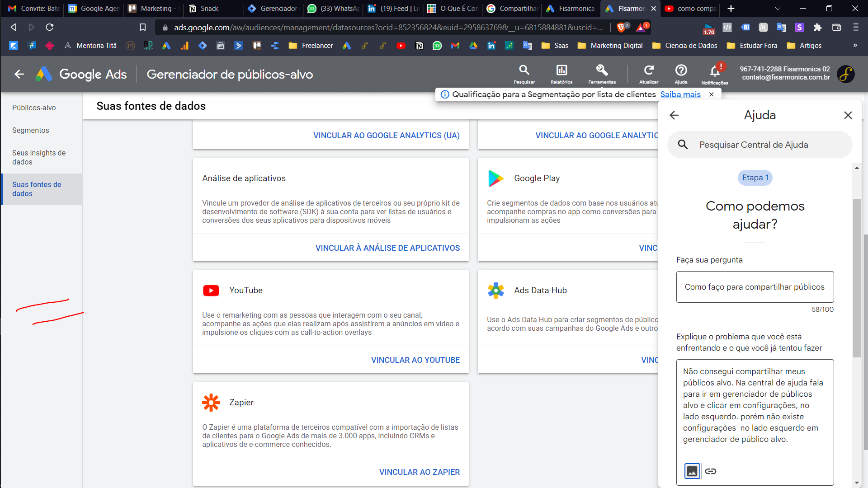Screen dimensions: 868x488
Task: Click VINCULAR À ANÁLISE DE APLICATIVOS
Action: point(387,248)
